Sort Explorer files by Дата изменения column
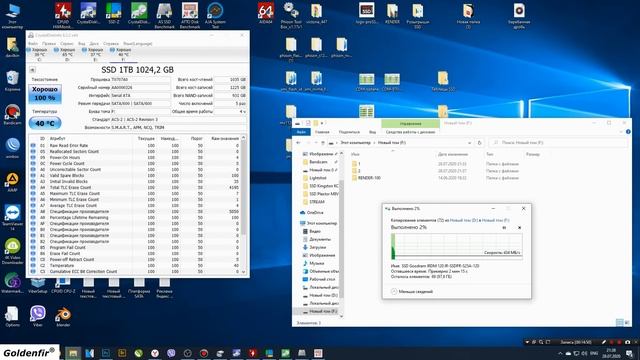Viewport: 640px width, 360px height. (x=453, y=154)
